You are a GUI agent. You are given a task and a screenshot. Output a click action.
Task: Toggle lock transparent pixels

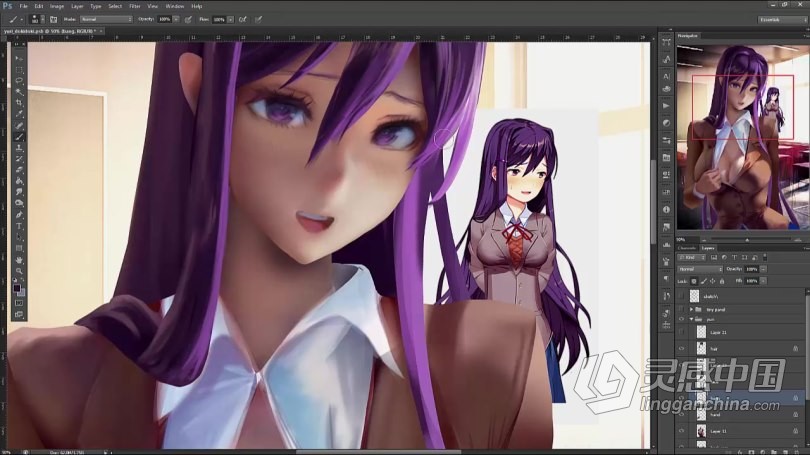(x=694, y=281)
